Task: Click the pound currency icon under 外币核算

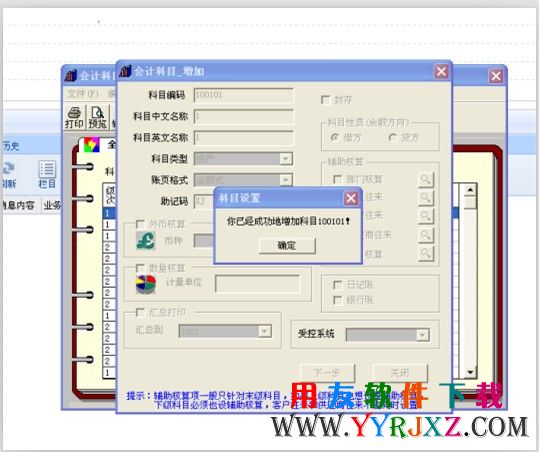Action: coord(146,241)
